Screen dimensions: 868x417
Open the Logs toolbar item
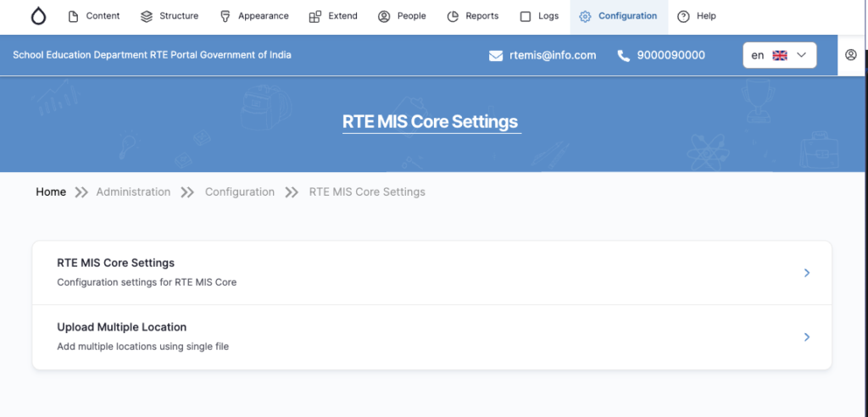coord(538,16)
